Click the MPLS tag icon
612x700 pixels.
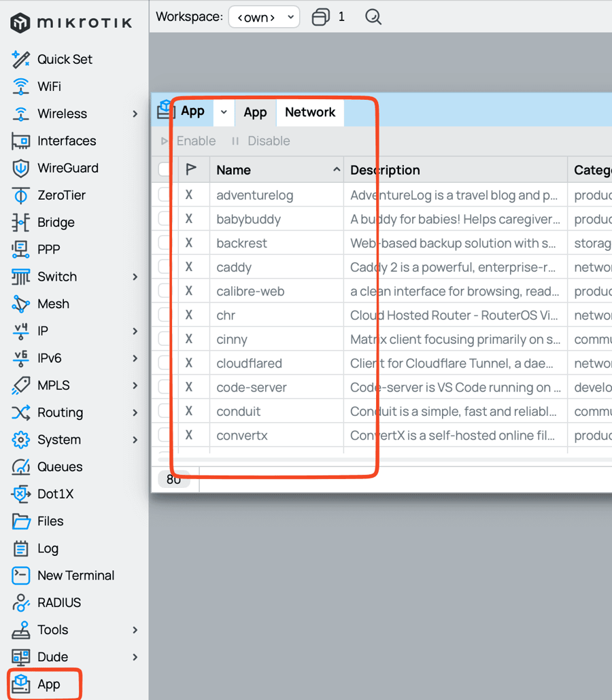[20, 386]
